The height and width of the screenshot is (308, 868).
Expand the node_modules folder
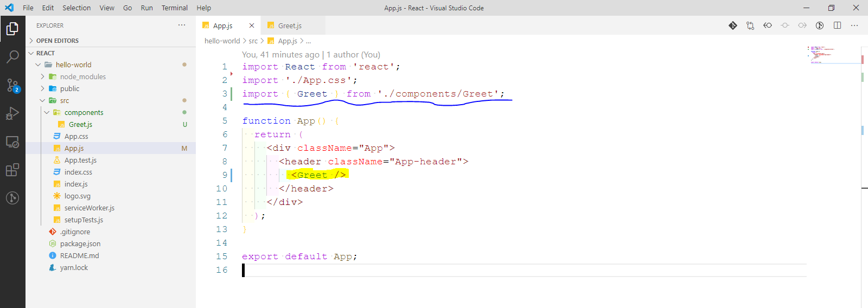42,77
